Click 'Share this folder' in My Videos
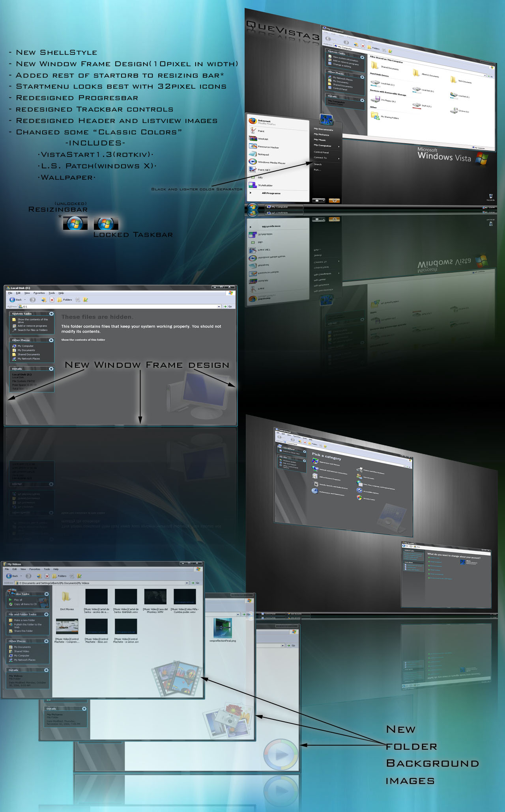This screenshot has height=812, width=505. click(21, 631)
